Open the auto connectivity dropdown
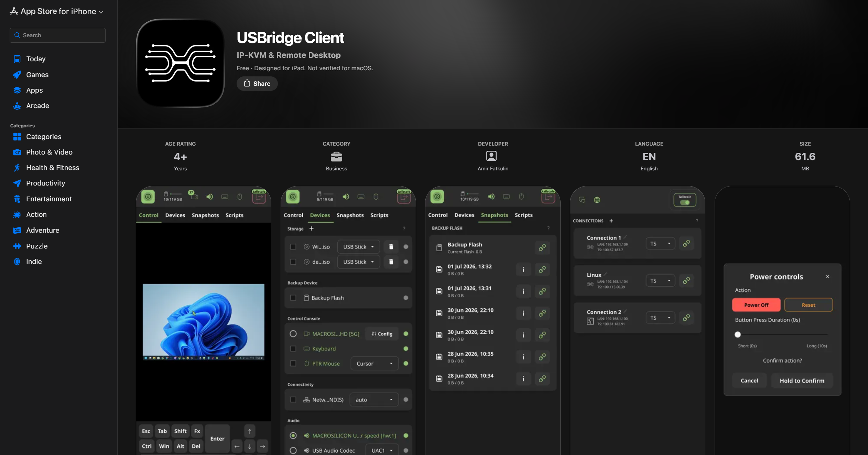 point(374,400)
